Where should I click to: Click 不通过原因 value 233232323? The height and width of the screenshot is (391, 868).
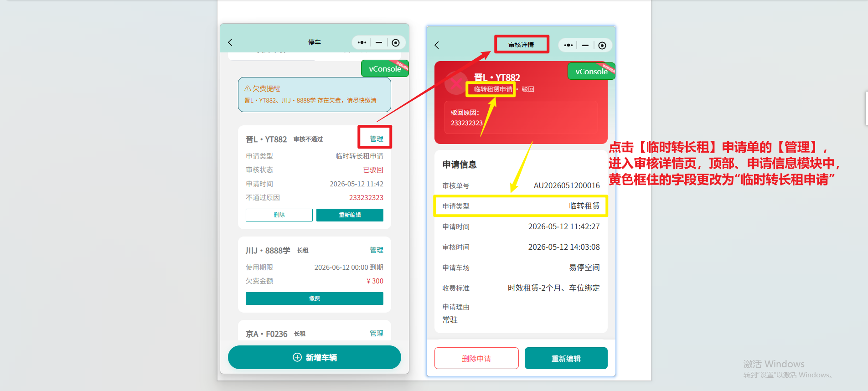[366, 197]
